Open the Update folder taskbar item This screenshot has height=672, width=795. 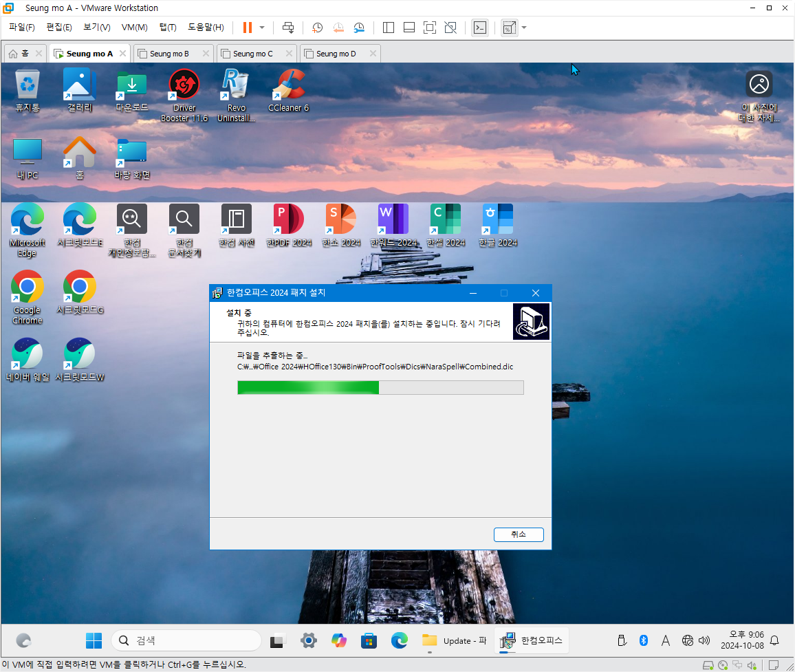pos(454,640)
